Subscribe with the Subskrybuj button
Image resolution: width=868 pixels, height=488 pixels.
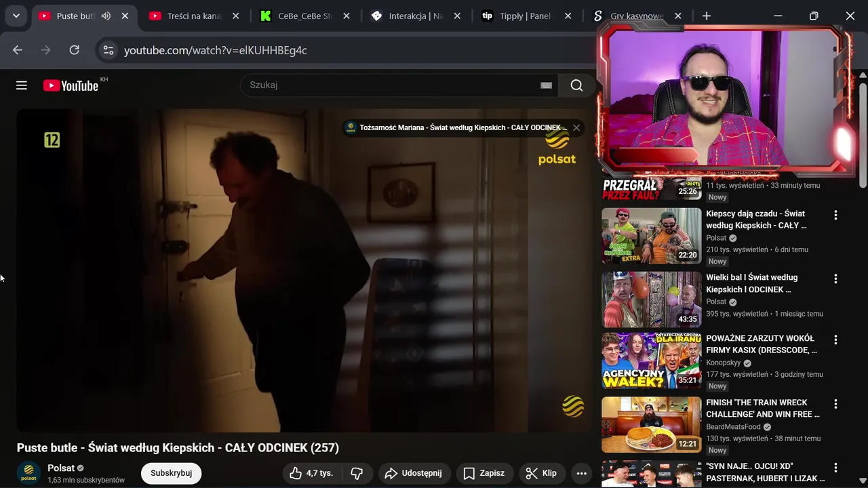[x=171, y=473]
